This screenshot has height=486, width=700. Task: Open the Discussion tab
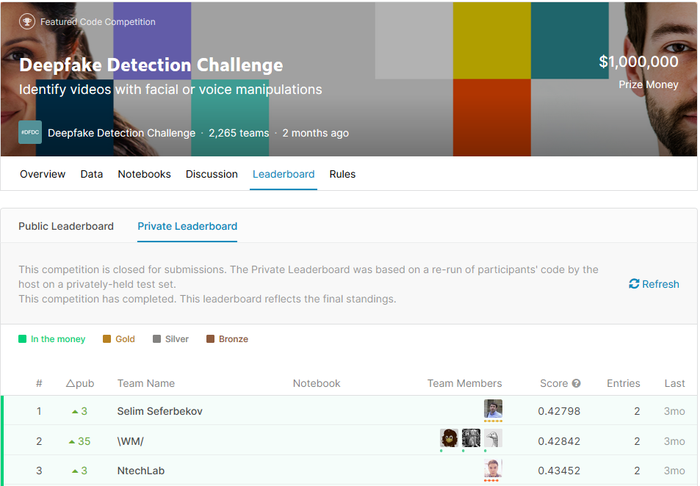pos(212,174)
